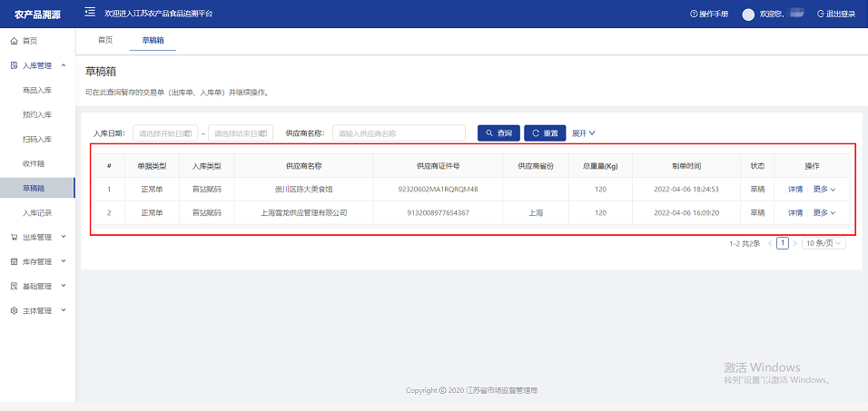The image size is (868, 411).
Task: Expand more filters with 展开
Action: pos(583,133)
